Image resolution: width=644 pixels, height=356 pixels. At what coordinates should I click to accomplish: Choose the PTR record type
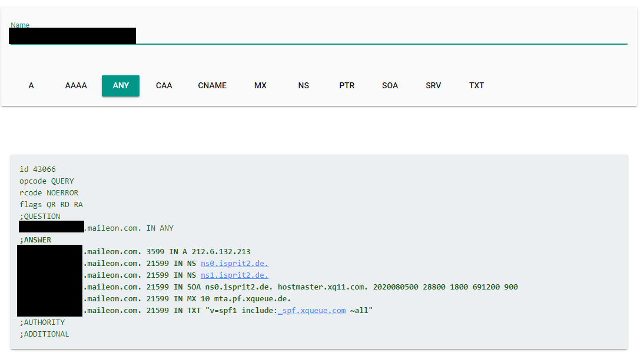347,85
